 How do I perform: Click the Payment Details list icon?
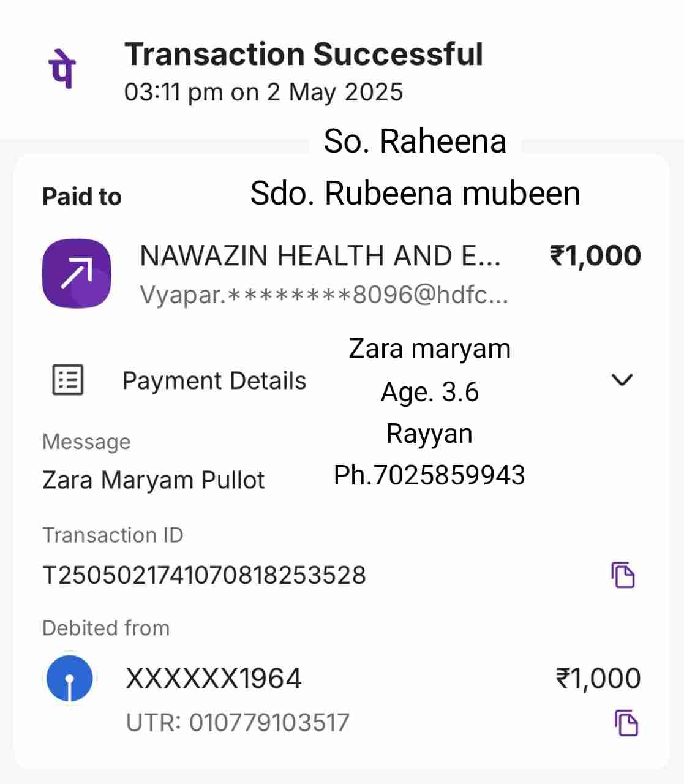click(x=67, y=380)
